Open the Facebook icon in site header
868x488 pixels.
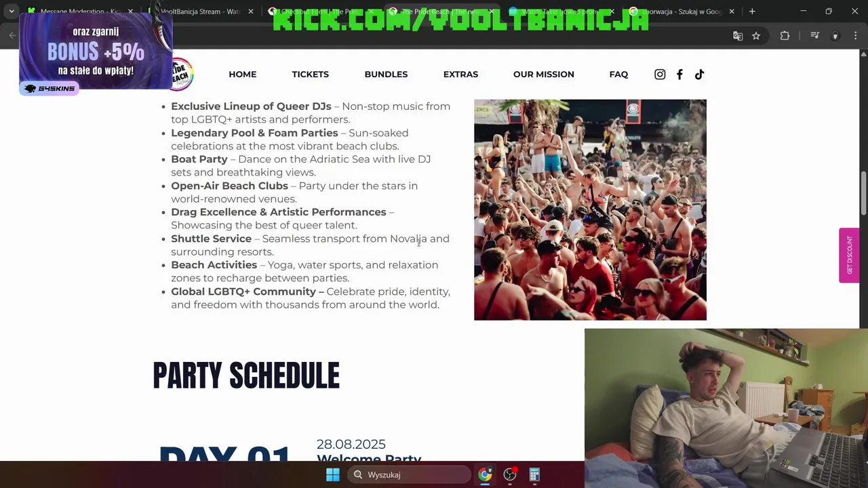tap(679, 75)
